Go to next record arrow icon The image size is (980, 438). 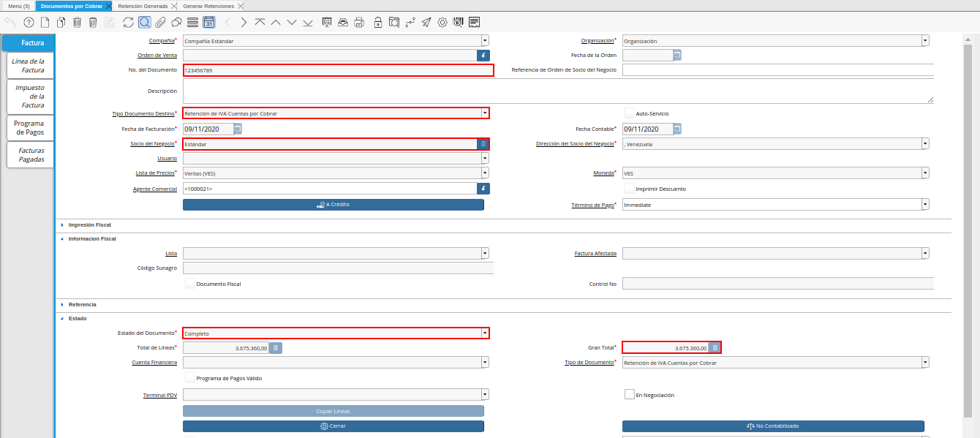(x=244, y=23)
